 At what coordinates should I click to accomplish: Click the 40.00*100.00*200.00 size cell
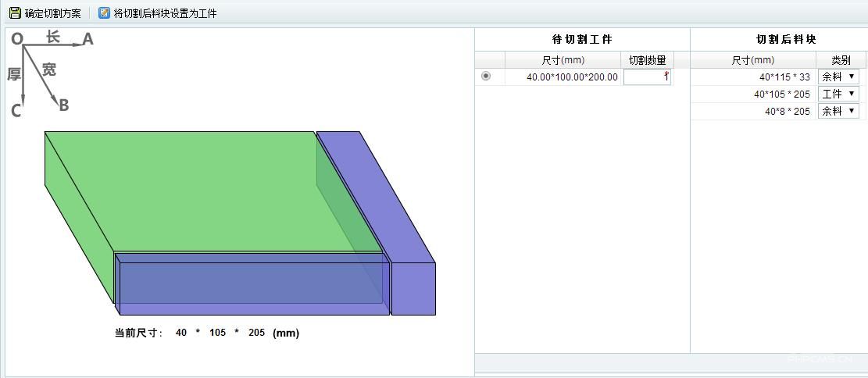tap(563, 77)
